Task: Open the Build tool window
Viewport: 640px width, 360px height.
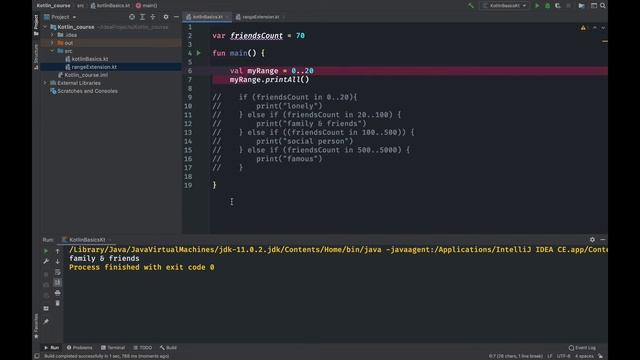Action: [x=169, y=348]
